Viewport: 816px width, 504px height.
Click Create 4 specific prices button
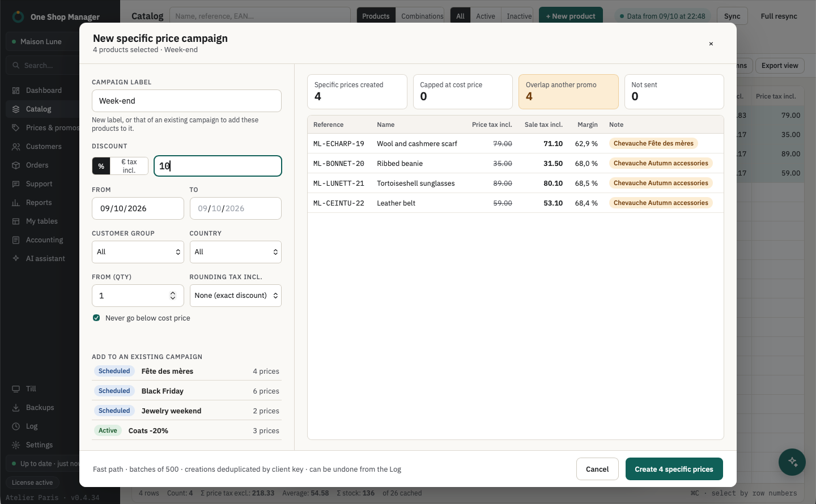[674, 469]
